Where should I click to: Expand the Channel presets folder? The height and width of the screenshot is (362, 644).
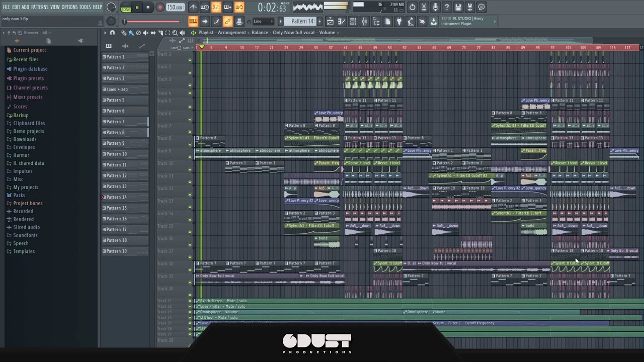(x=30, y=87)
